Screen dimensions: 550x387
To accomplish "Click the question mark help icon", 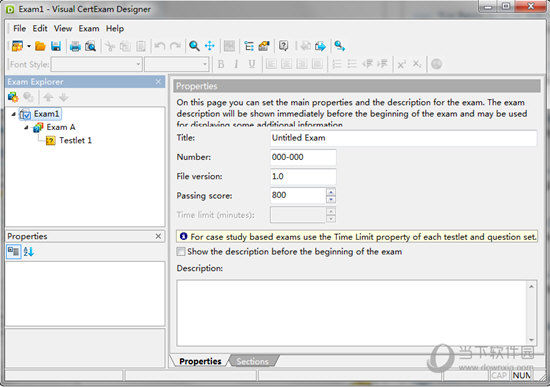I will coord(283,46).
